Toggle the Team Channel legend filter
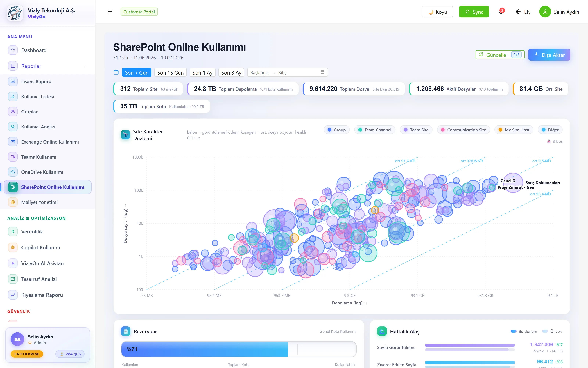Screen dimensions: 588x368 pyautogui.click(x=375, y=130)
